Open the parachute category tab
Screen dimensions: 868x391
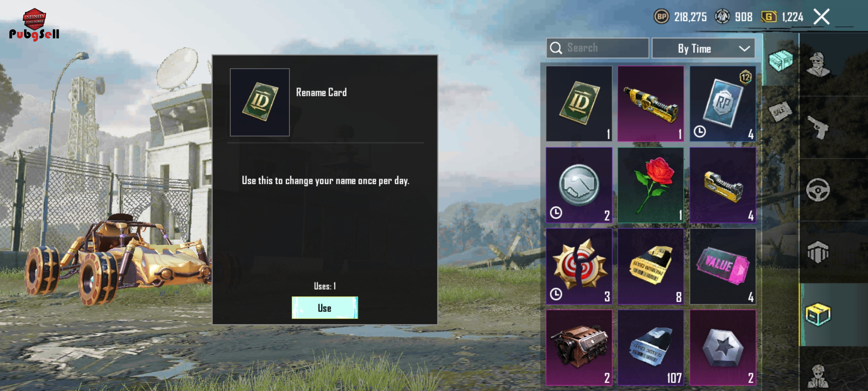818,252
